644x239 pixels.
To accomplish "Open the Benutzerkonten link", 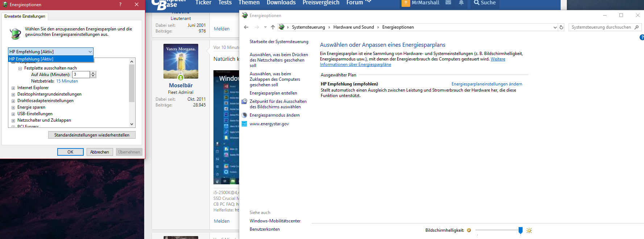I will tap(265, 229).
